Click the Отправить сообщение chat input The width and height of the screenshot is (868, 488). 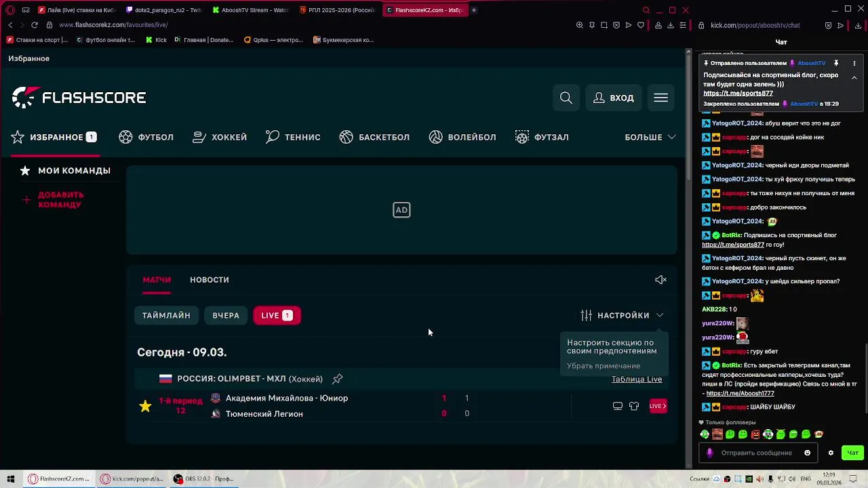point(757,453)
